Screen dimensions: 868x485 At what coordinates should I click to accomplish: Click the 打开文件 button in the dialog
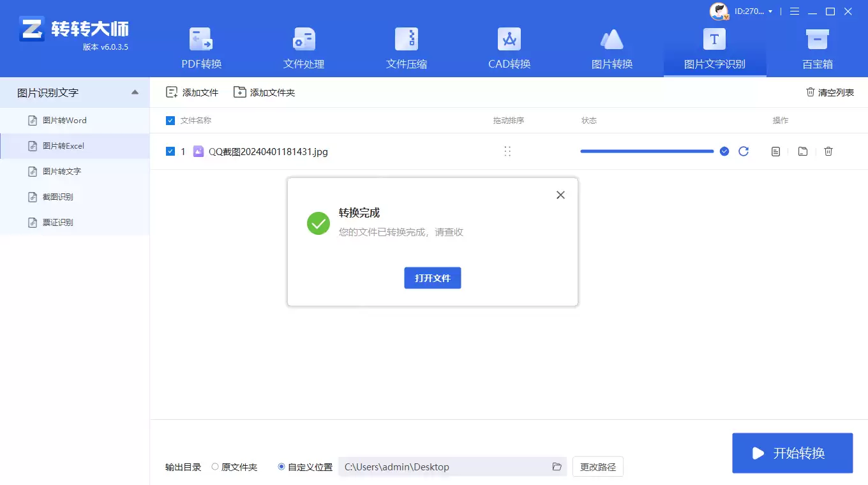pyautogui.click(x=432, y=278)
